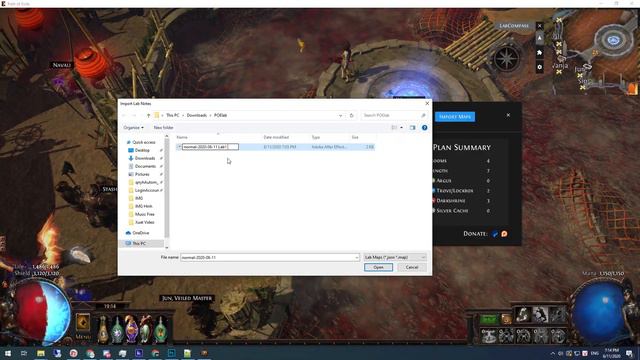This screenshot has width=640, height=360.
Task: Click the PayPal icon next to Donate
Action: (x=495, y=234)
